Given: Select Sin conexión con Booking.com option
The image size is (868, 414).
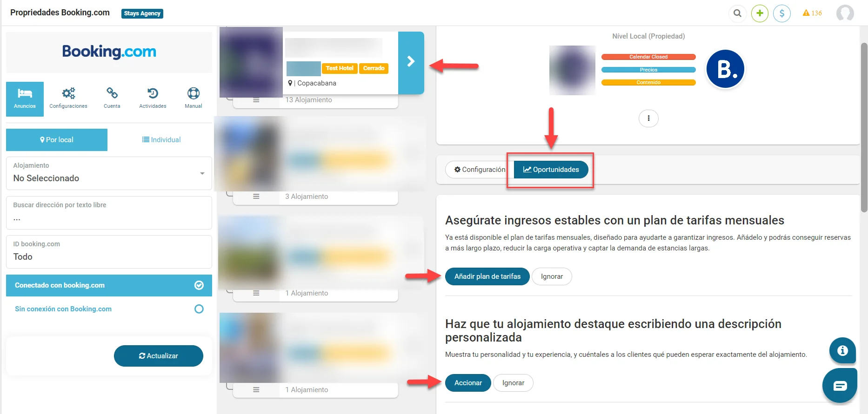Looking at the screenshot, I should point(109,309).
